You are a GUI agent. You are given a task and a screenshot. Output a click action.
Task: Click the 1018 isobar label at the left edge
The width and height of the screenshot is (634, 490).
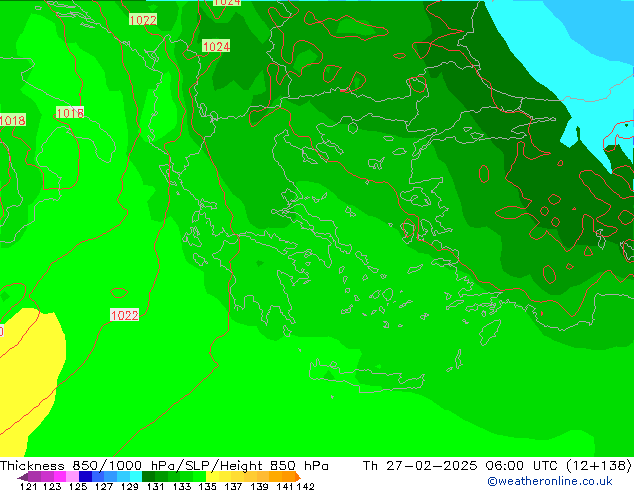(x=12, y=120)
